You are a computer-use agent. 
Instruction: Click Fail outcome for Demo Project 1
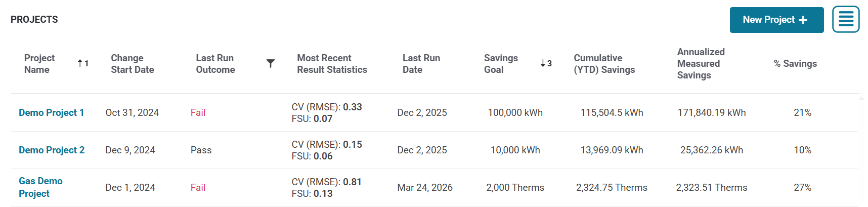coord(198,112)
